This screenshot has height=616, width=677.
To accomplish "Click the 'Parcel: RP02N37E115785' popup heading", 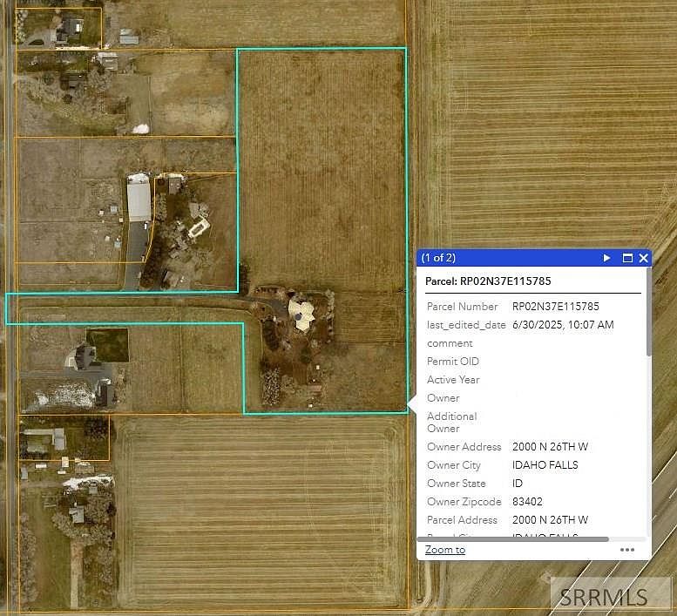I will [488, 281].
